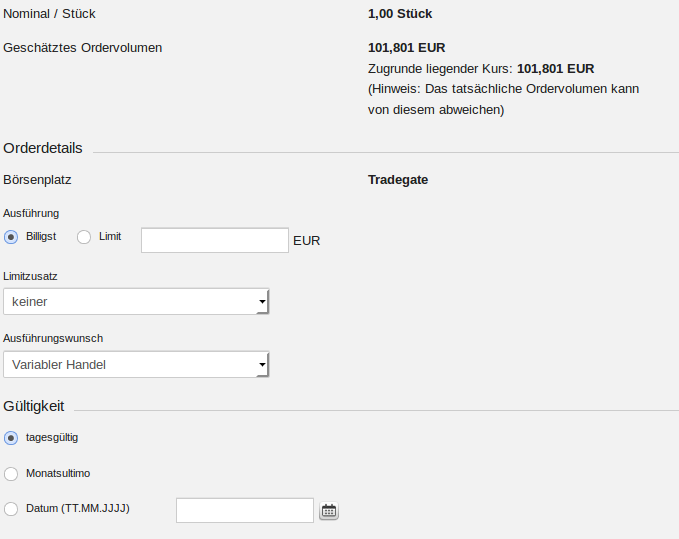
Task: Click the limit price input field
Action: [x=215, y=240]
